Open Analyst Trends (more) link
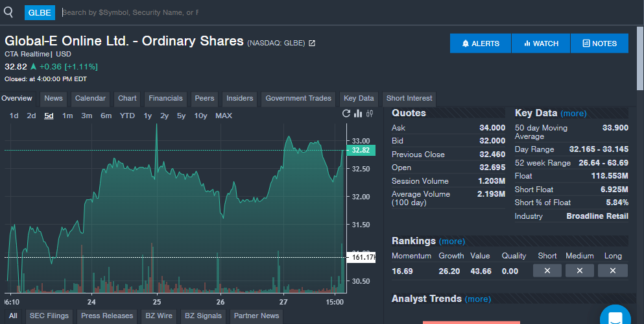The image size is (644, 324). [478, 299]
